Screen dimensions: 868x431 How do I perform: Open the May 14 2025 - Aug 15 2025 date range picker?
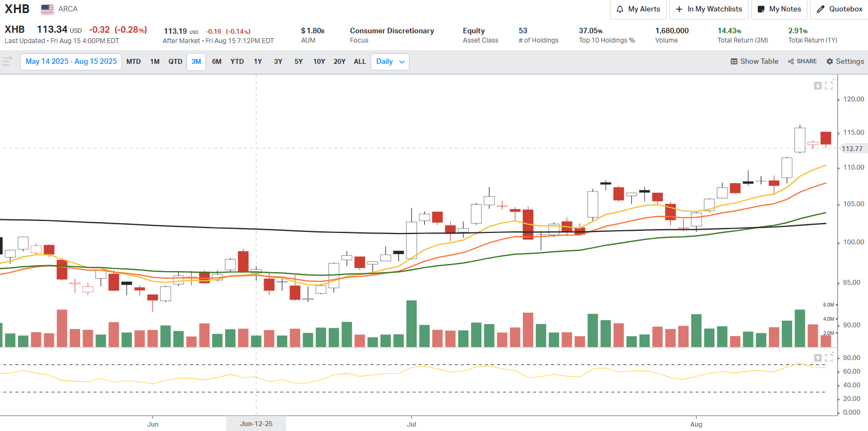click(71, 62)
